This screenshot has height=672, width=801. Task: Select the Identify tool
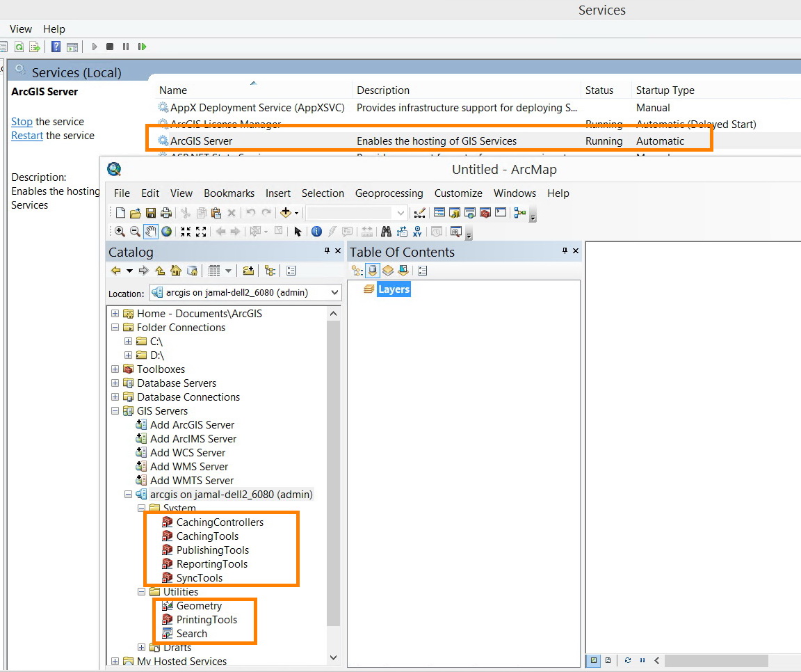point(316,232)
